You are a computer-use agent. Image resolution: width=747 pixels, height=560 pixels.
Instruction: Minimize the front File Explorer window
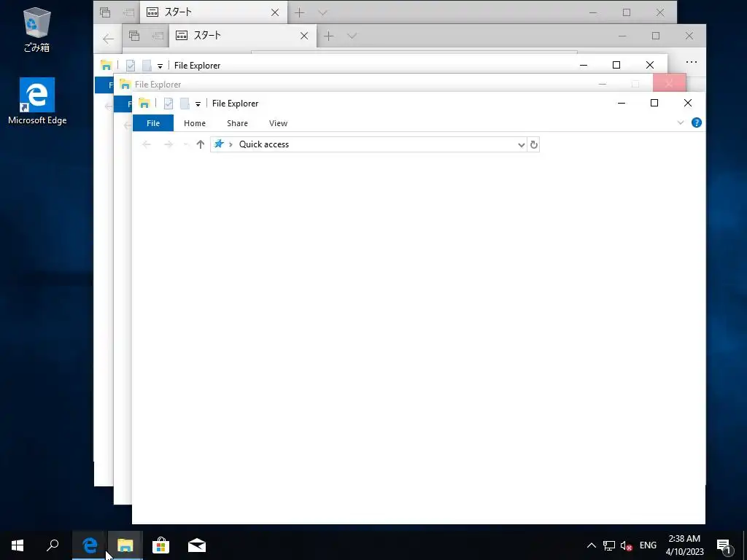(x=622, y=103)
